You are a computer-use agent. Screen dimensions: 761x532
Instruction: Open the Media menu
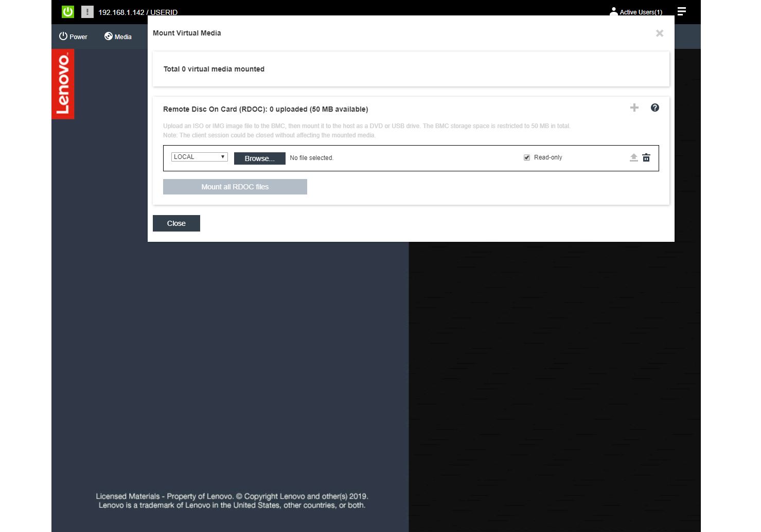click(118, 37)
